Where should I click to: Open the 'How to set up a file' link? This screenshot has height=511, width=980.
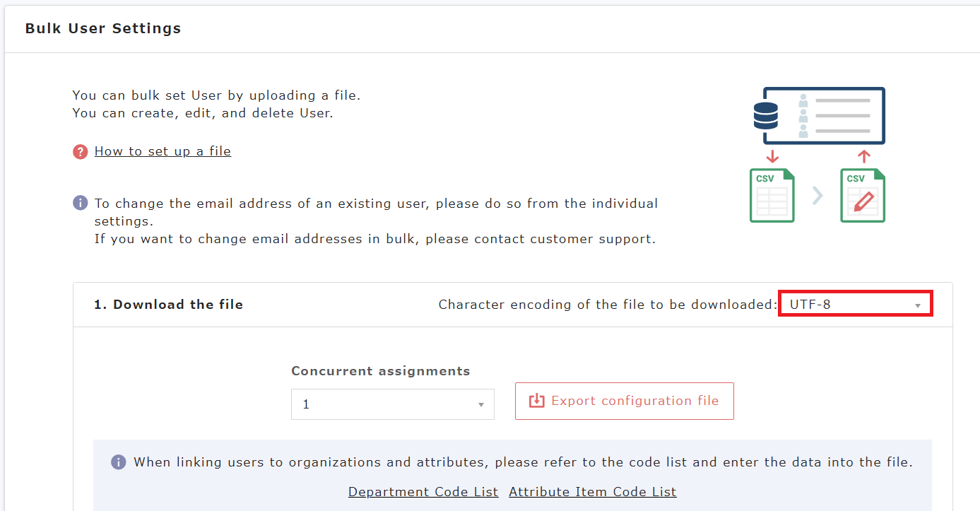pyautogui.click(x=163, y=151)
